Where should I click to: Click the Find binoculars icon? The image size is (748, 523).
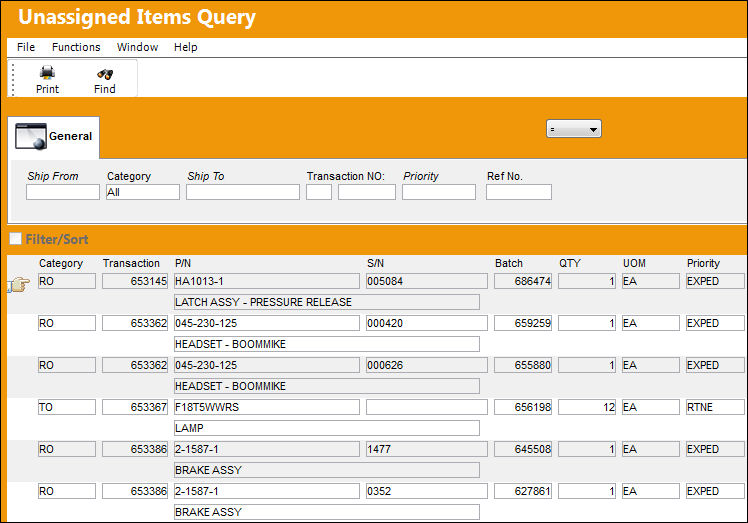pos(105,74)
